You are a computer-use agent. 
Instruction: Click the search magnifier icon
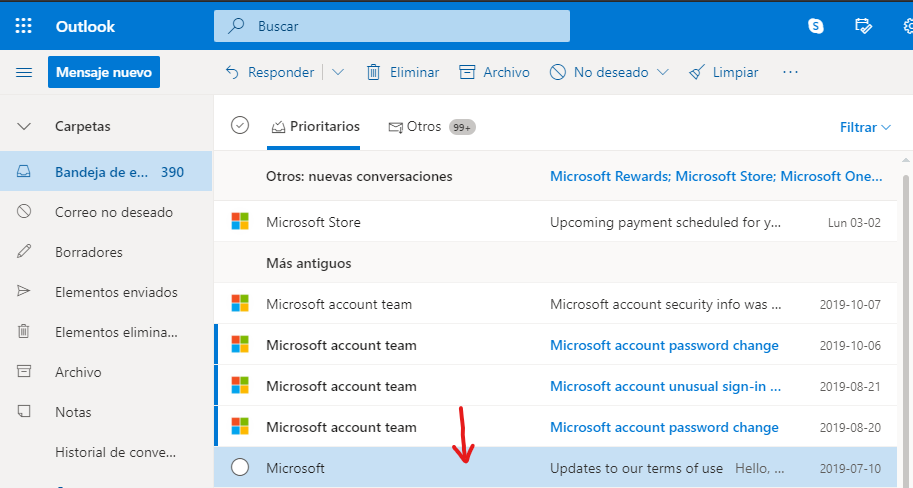click(x=236, y=26)
